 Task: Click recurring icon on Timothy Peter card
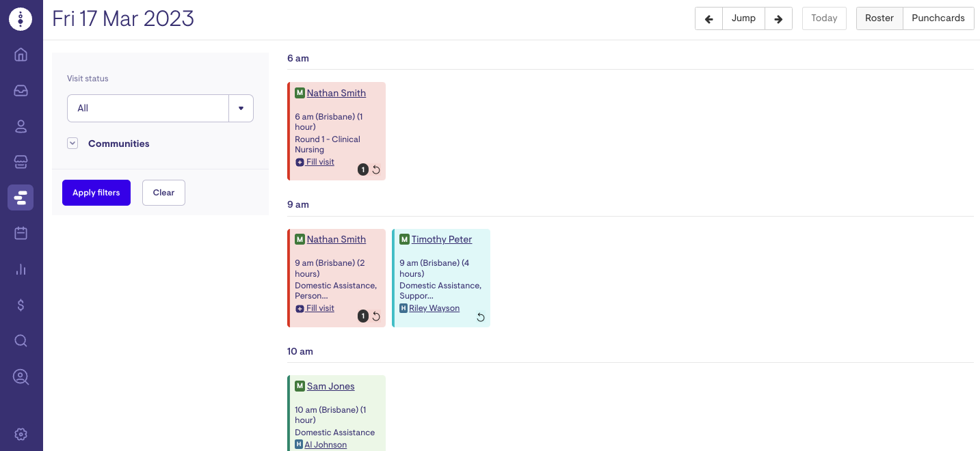(x=481, y=317)
